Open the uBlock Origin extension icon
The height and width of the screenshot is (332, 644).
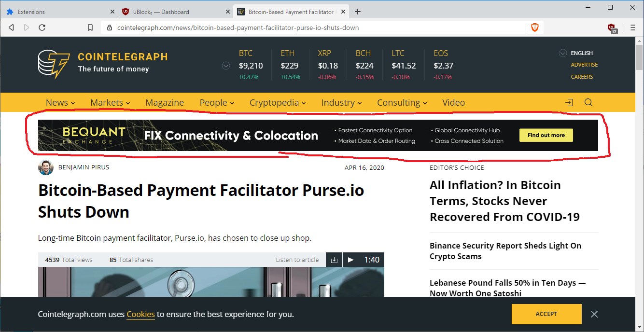click(x=613, y=28)
